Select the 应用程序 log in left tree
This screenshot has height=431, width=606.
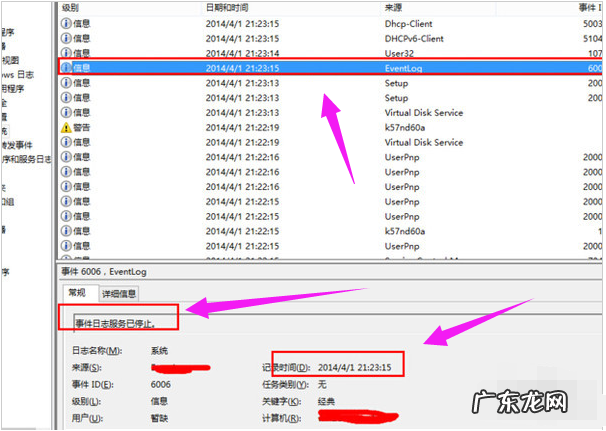tap(12, 89)
